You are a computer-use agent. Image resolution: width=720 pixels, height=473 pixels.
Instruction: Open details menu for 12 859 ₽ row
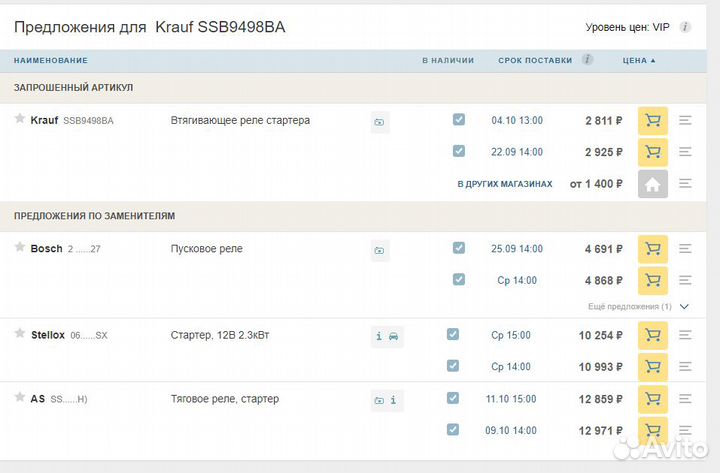(x=685, y=399)
